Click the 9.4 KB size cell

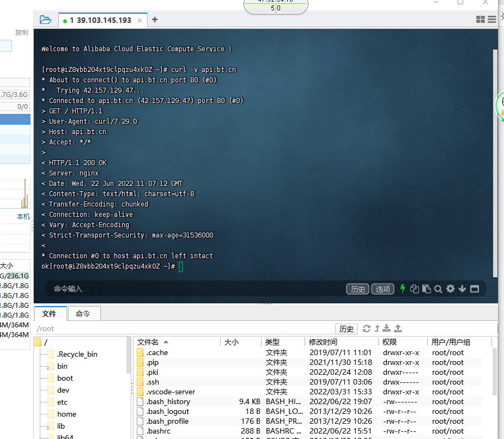point(250,401)
